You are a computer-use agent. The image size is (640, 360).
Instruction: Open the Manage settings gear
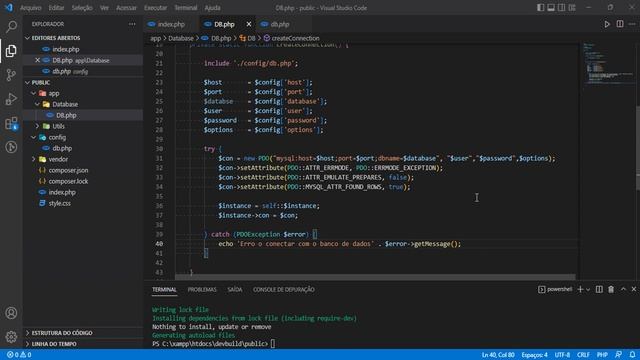[11, 337]
